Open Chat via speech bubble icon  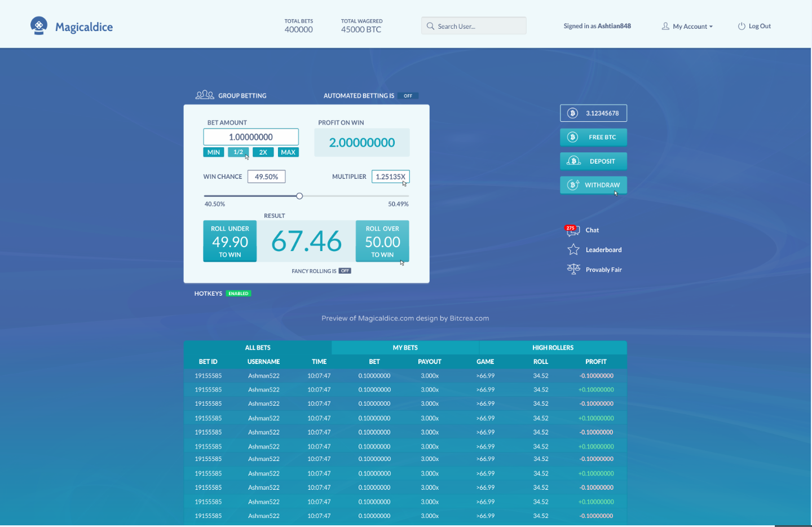point(573,231)
